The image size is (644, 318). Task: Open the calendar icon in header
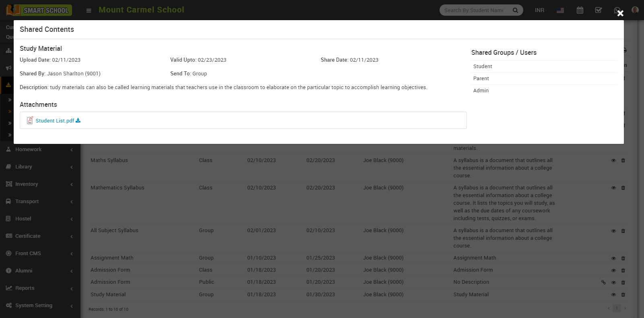coord(580,10)
